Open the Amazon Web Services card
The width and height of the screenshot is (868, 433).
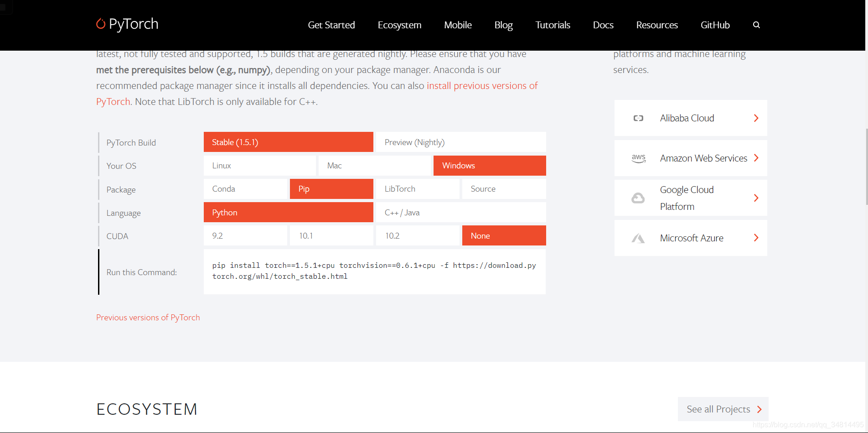click(691, 158)
